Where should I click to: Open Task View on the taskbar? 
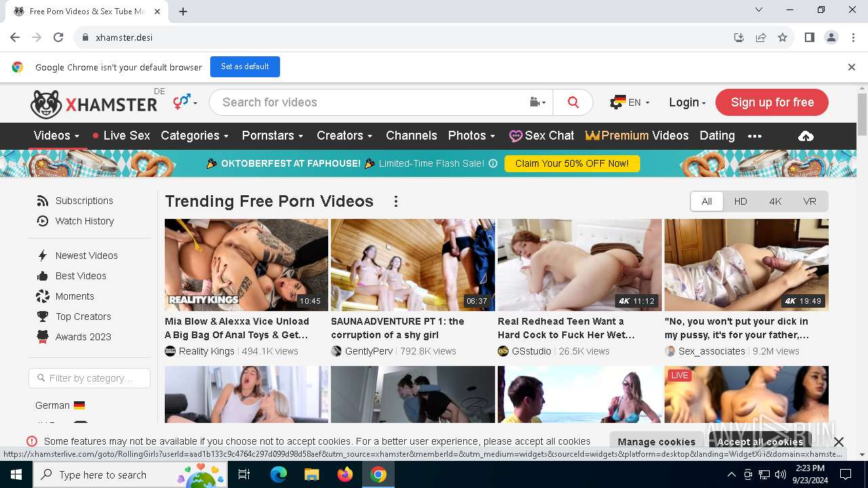tap(244, 474)
